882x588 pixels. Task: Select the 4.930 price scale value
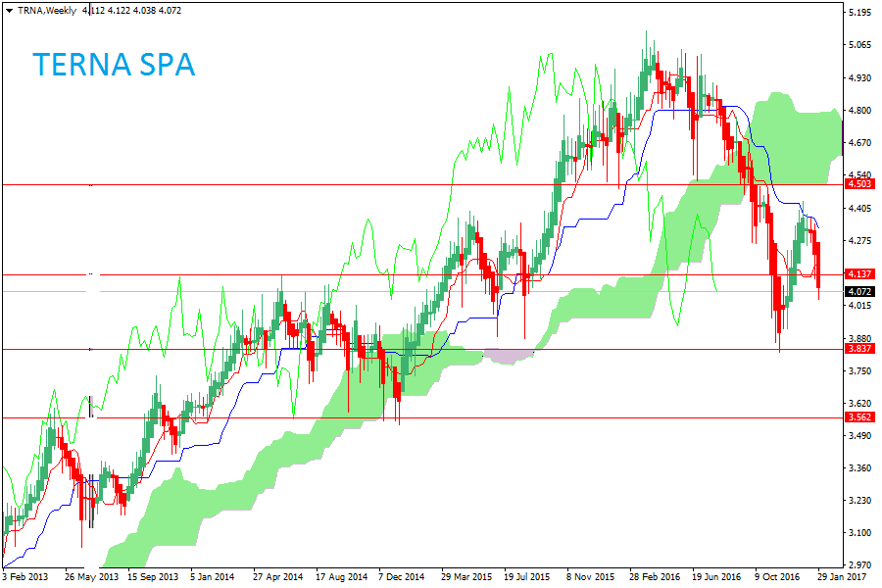(860, 77)
